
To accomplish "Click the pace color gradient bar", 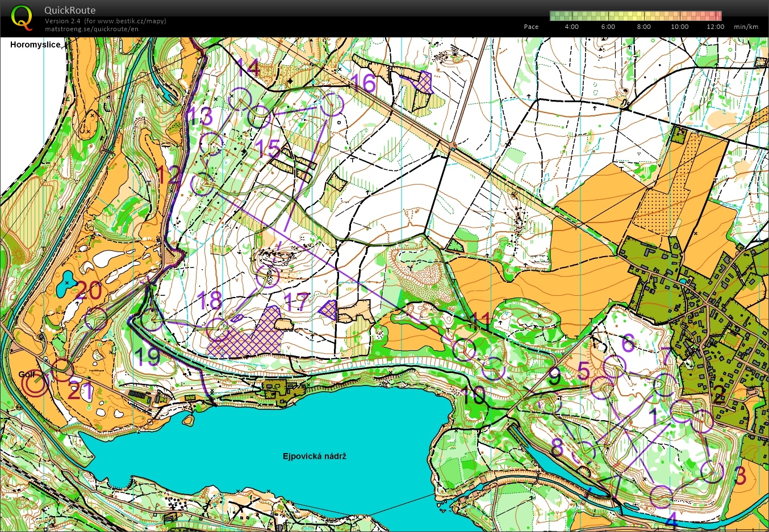I will pyautogui.click(x=636, y=16).
